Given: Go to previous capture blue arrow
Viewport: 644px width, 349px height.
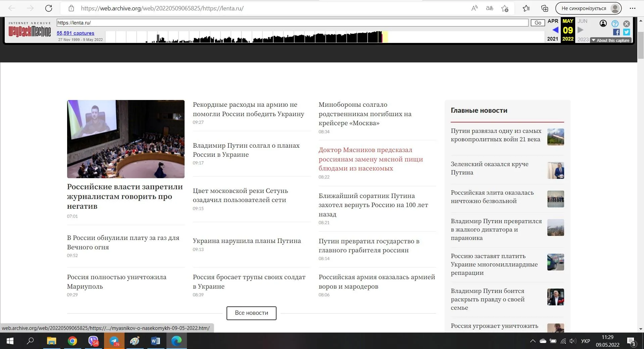Looking at the screenshot, I should point(555,30).
